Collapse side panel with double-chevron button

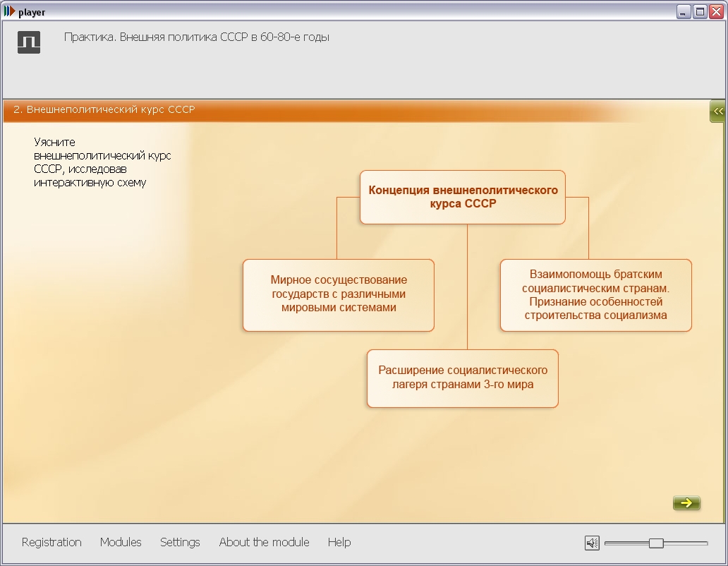coord(718,111)
